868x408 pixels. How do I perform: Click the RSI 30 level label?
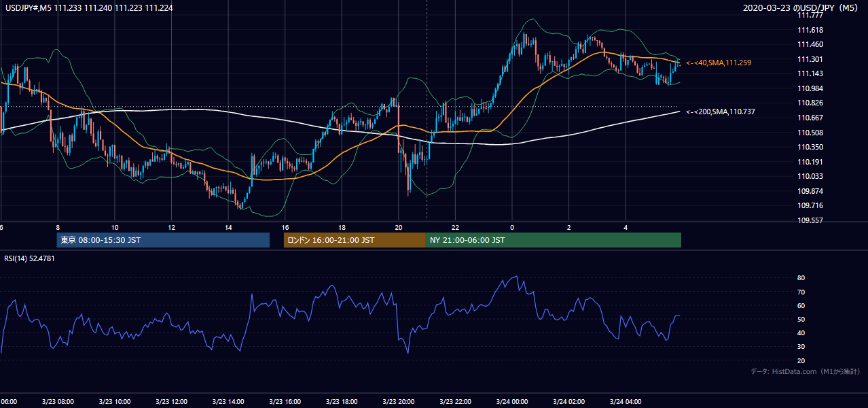(x=801, y=347)
